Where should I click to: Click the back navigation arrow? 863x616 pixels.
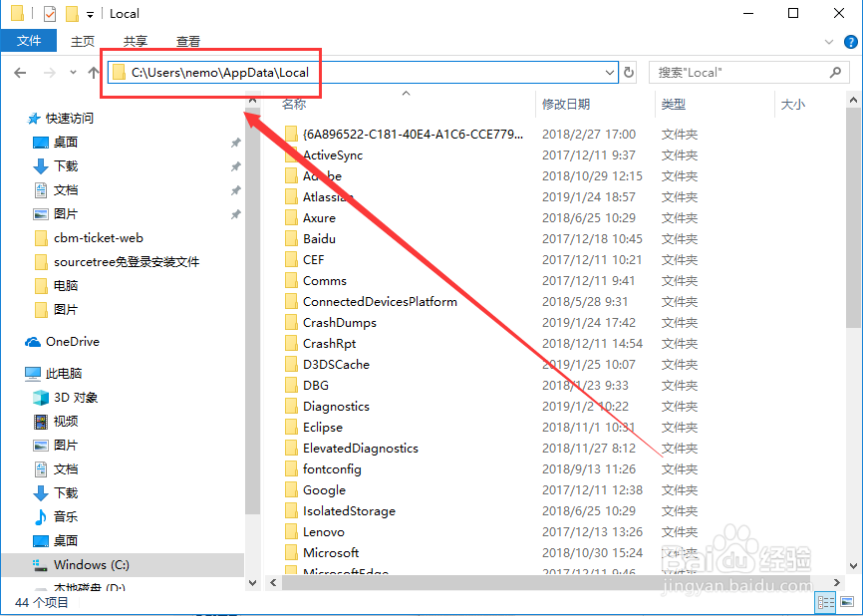click(x=21, y=72)
